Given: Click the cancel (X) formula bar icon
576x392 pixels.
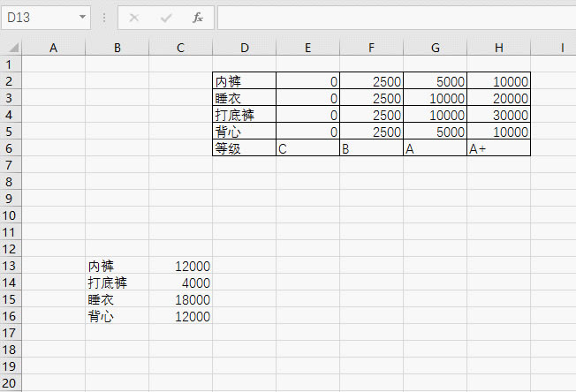Looking at the screenshot, I should [134, 18].
